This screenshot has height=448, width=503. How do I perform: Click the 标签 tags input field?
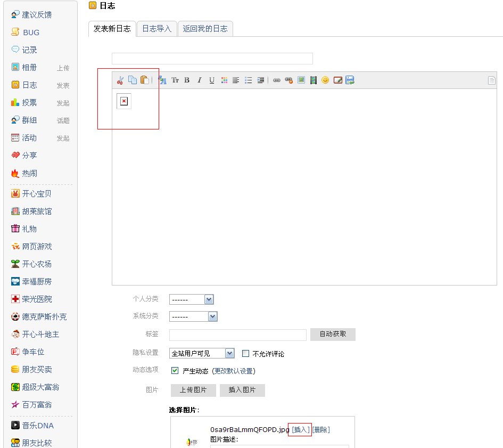pyautogui.click(x=238, y=335)
